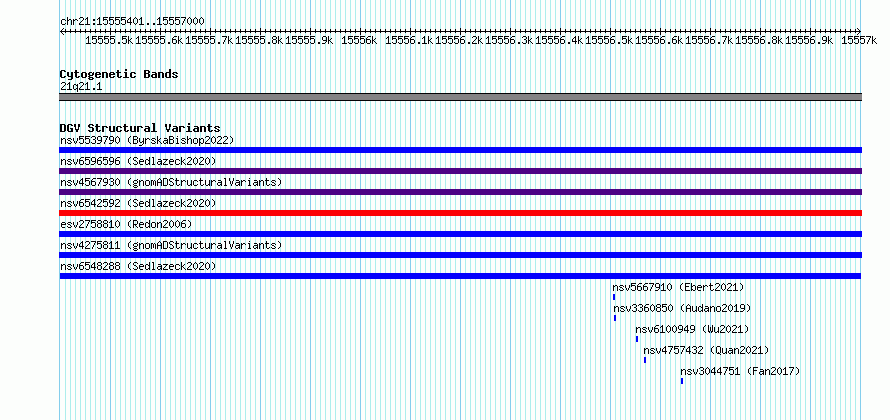Click the blue bar under esv2758810

(461, 234)
